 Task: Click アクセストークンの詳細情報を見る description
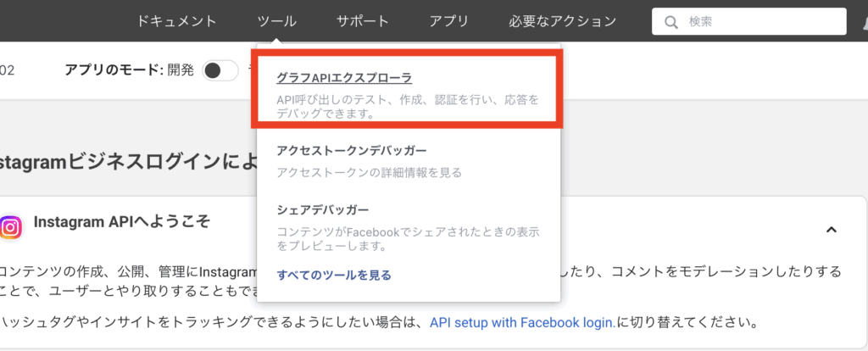(x=369, y=173)
